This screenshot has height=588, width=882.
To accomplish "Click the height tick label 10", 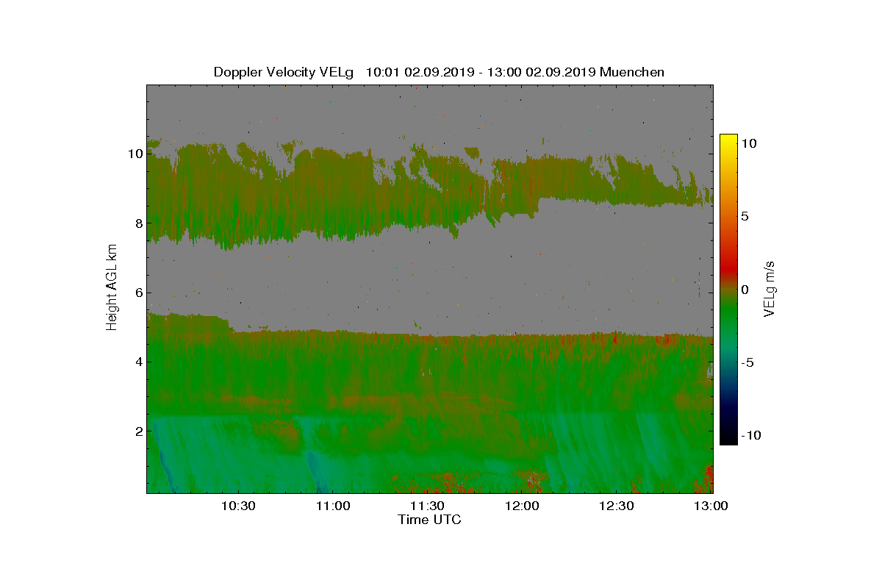I will pos(135,154).
